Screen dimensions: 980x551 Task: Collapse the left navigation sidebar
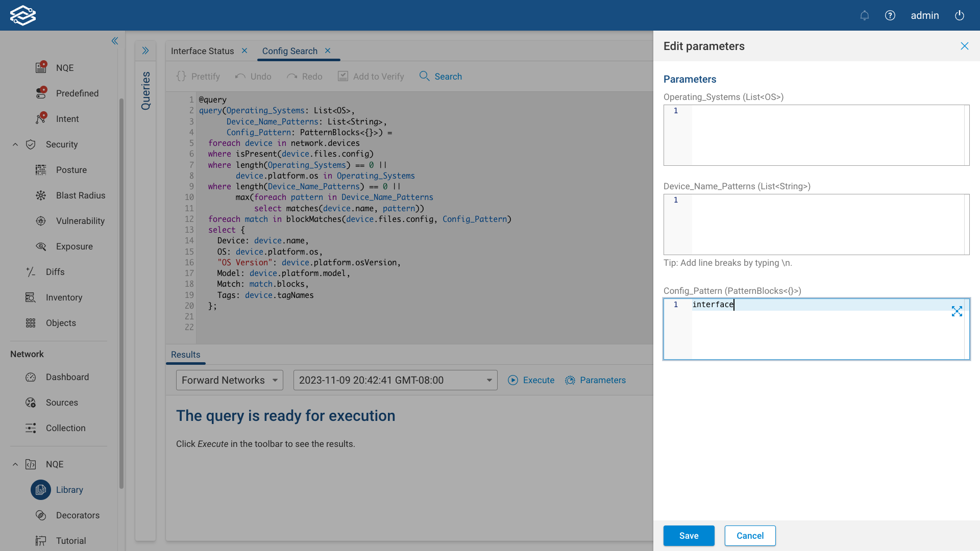coord(114,41)
